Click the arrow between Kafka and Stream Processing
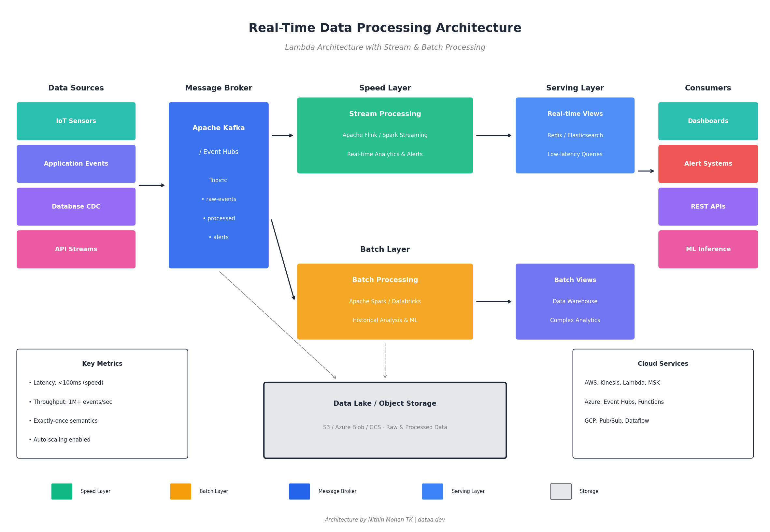This screenshot has width=770, height=532. point(282,135)
